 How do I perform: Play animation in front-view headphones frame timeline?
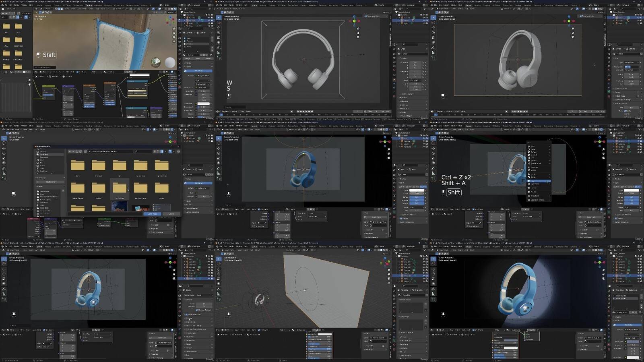[306, 112]
